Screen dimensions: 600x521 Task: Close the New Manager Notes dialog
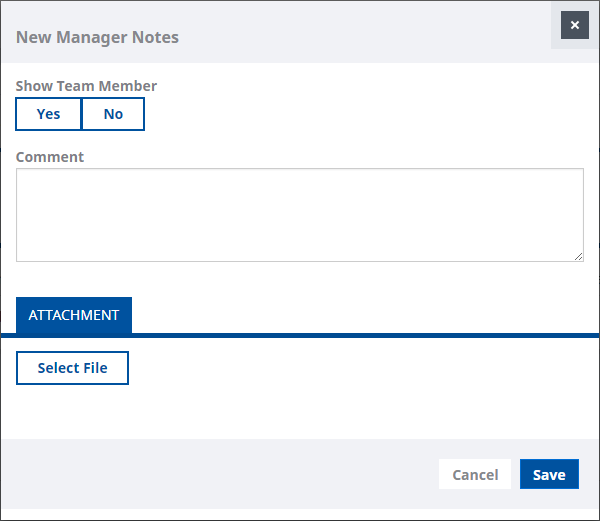[x=574, y=25]
